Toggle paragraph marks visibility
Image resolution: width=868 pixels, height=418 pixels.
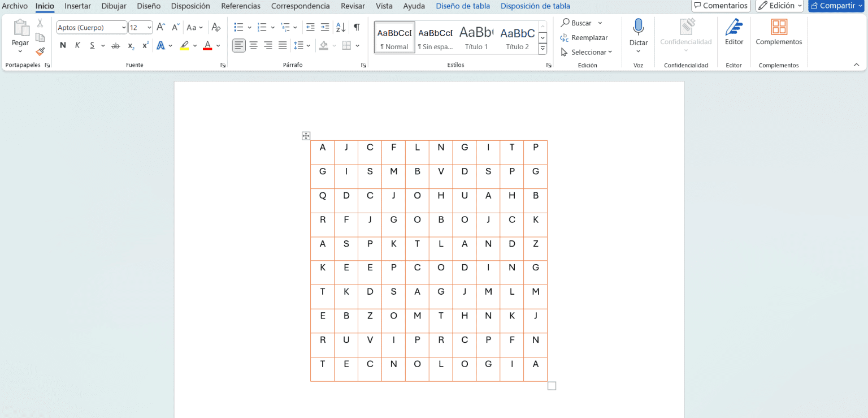click(x=357, y=27)
